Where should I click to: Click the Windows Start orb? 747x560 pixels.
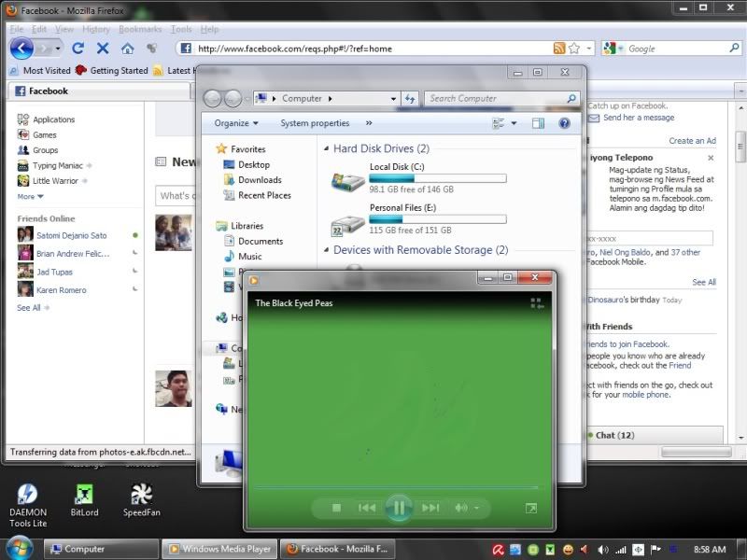(20, 548)
